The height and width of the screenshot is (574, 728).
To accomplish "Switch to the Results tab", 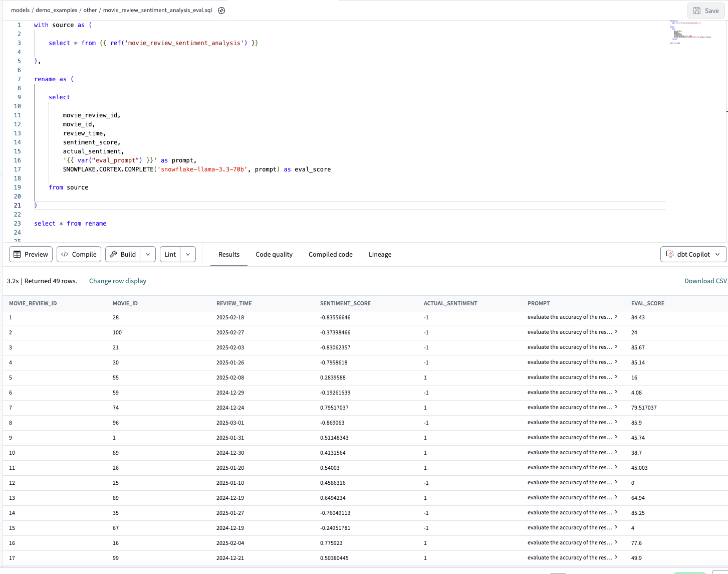I will (228, 254).
